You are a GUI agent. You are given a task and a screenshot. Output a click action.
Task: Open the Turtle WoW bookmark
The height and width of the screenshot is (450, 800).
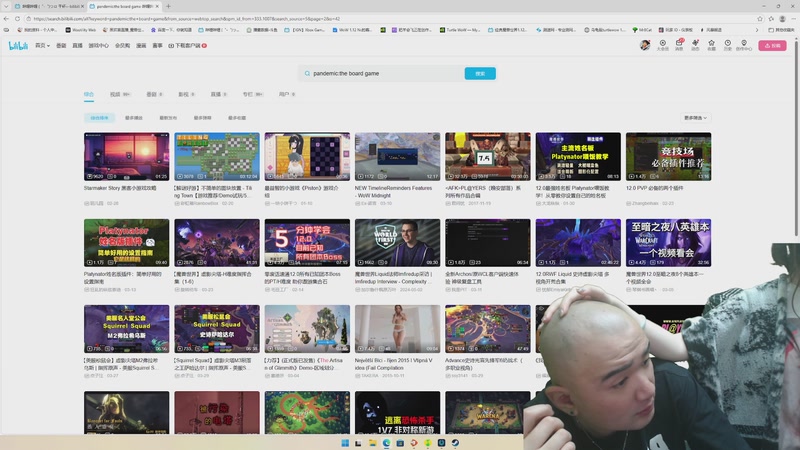[460, 30]
